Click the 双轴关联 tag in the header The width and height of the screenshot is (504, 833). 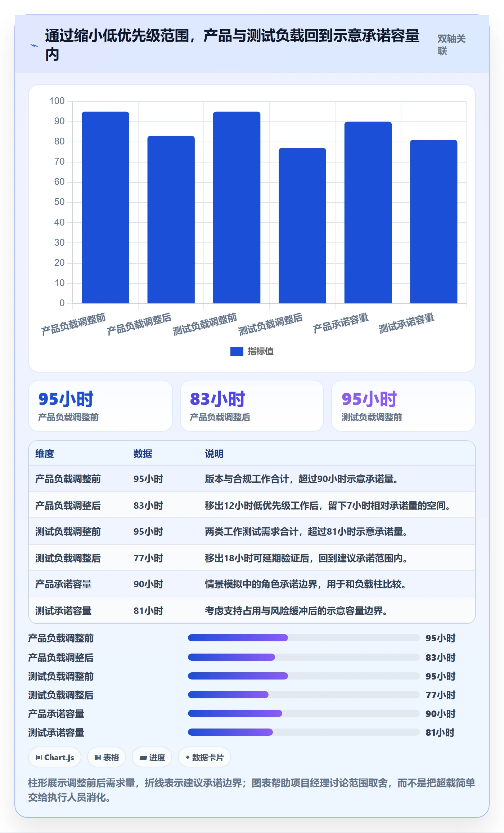(x=451, y=45)
